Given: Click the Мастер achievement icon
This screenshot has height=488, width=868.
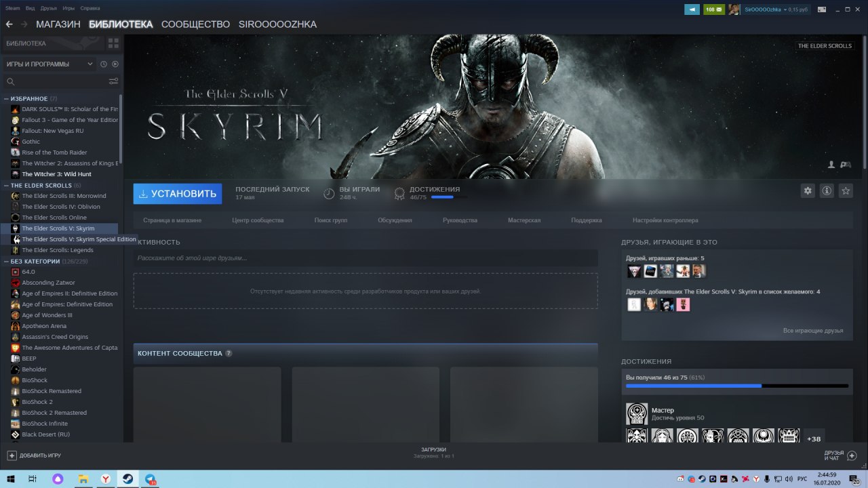Looking at the screenshot, I should tap(637, 413).
